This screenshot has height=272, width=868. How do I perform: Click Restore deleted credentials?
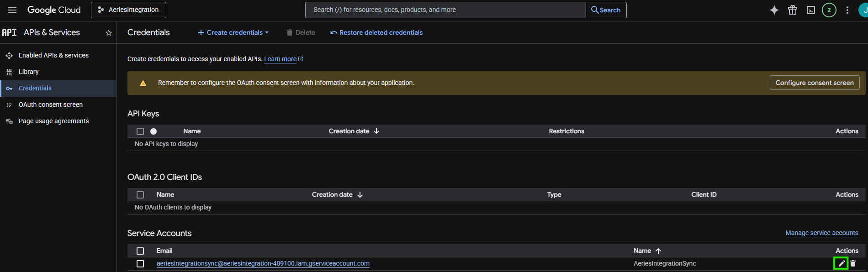pos(376,32)
